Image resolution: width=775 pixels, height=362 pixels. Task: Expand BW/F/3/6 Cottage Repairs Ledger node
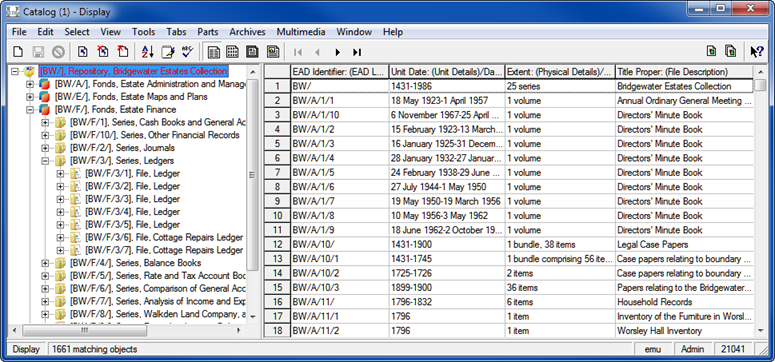pyautogui.click(x=60, y=237)
